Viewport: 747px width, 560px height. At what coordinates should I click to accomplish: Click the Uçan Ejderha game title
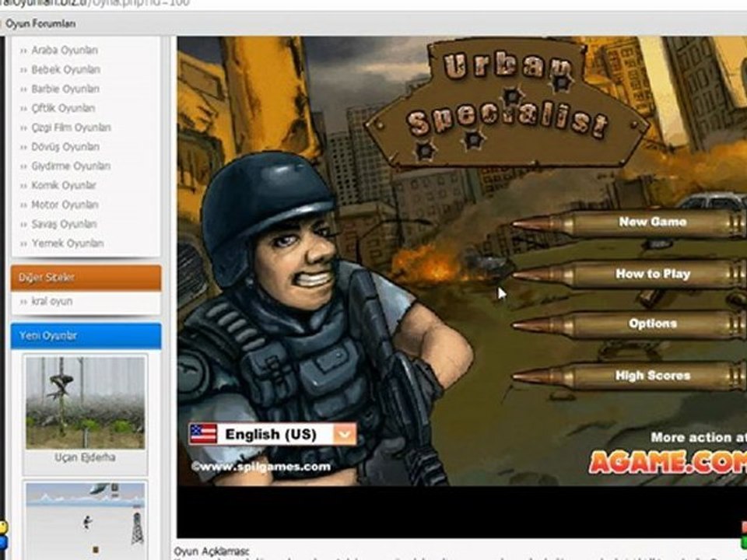[x=85, y=457]
